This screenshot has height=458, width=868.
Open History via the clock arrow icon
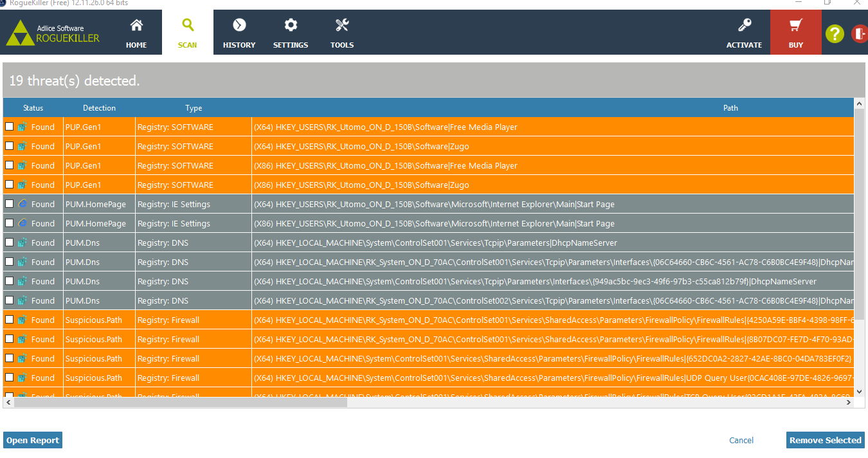click(239, 26)
